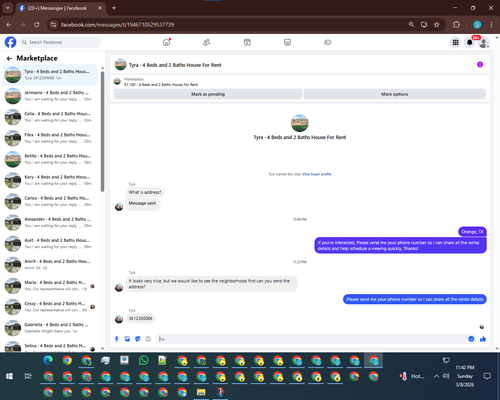Open a new browser tab
This screenshot has height=400, width=500.
coord(114,8)
